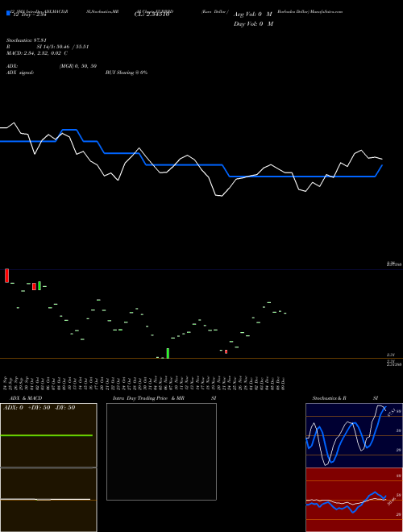Open the red RSI oscillator panel
Viewport: 403px width, 532px height.
(x=354, y=500)
